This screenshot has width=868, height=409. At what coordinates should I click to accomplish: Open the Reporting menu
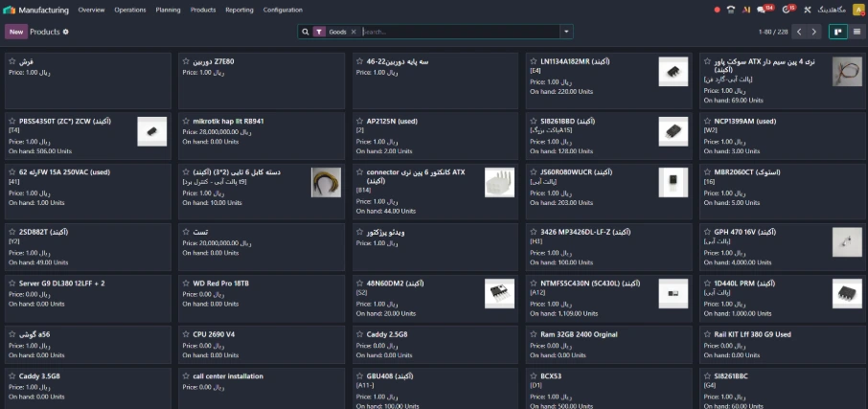coord(239,10)
